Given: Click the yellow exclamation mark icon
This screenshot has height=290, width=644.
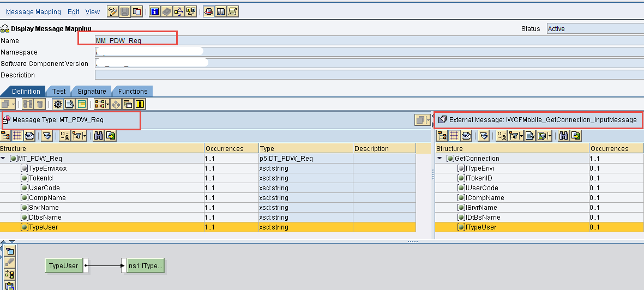Looking at the screenshot, I should [x=140, y=104].
